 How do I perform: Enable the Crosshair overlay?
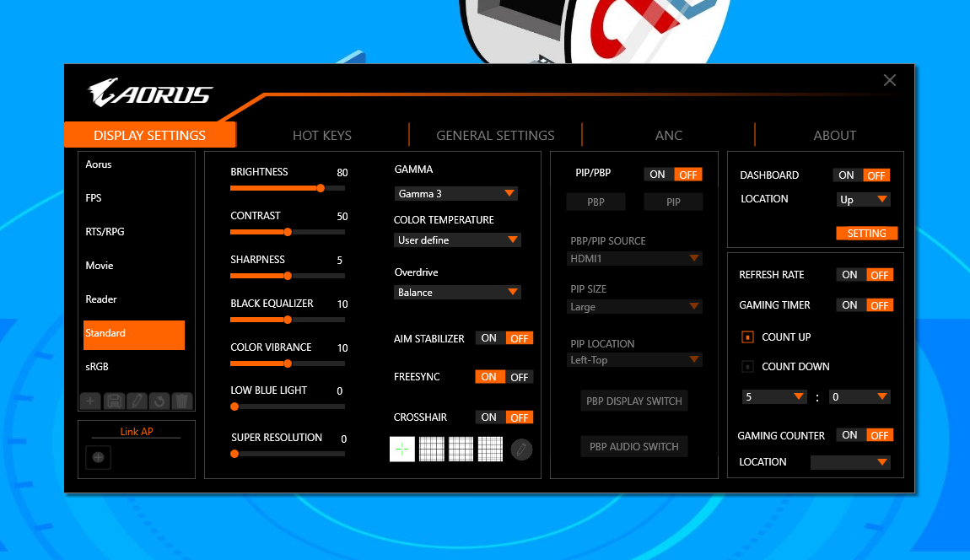coord(488,417)
